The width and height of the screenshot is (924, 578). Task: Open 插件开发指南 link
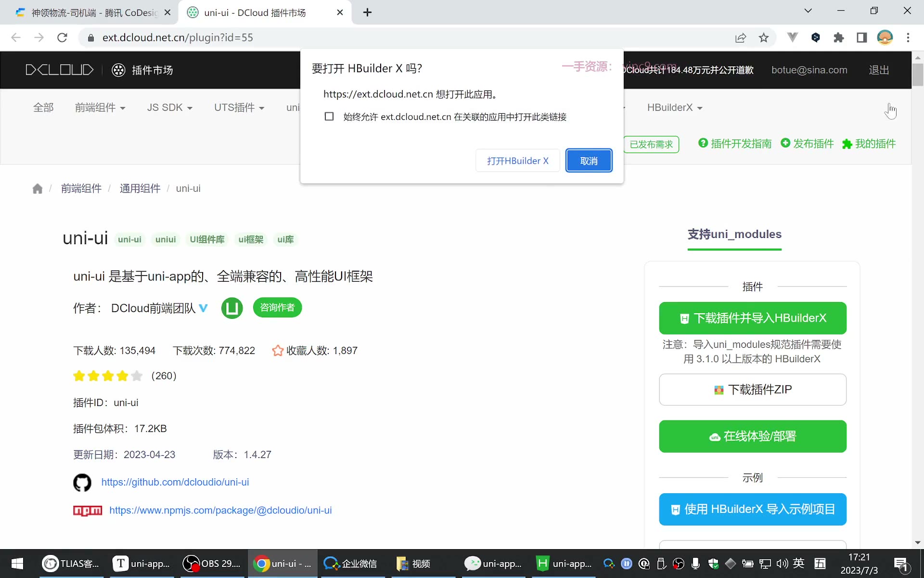coord(735,144)
